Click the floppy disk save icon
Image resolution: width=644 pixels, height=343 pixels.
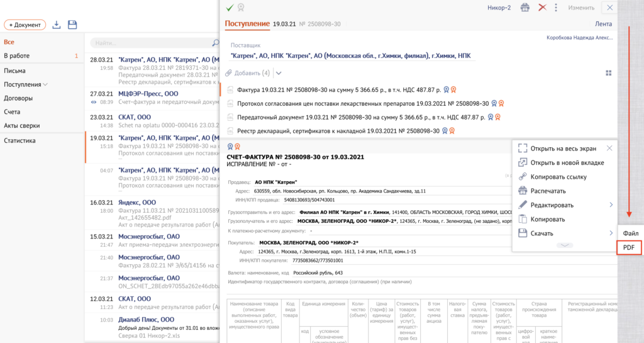coord(72,25)
